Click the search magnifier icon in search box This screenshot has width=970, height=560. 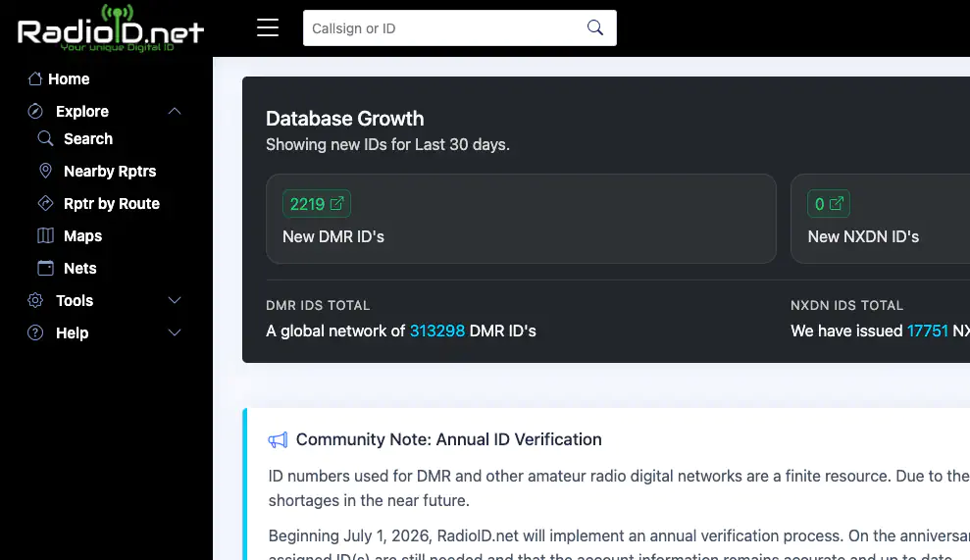(x=595, y=27)
